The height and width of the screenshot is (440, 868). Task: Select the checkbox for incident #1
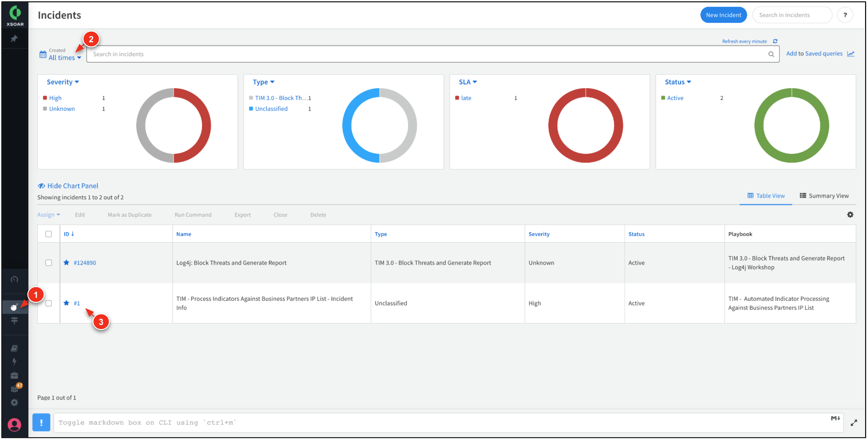pos(49,303)
